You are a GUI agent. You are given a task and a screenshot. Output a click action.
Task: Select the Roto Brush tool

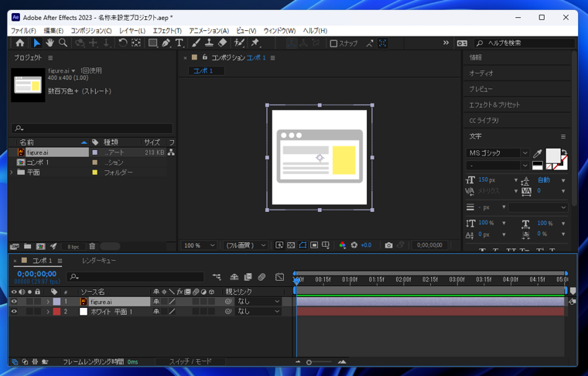(x=239, y=43)
